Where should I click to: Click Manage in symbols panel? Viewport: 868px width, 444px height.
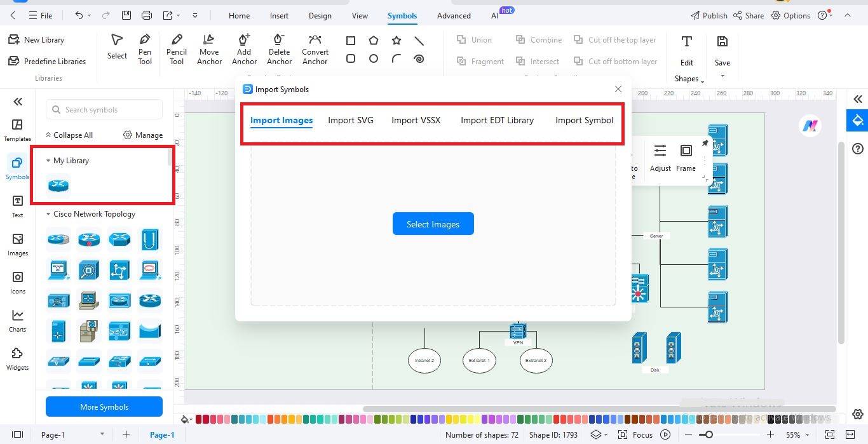(x=143, y=135)
